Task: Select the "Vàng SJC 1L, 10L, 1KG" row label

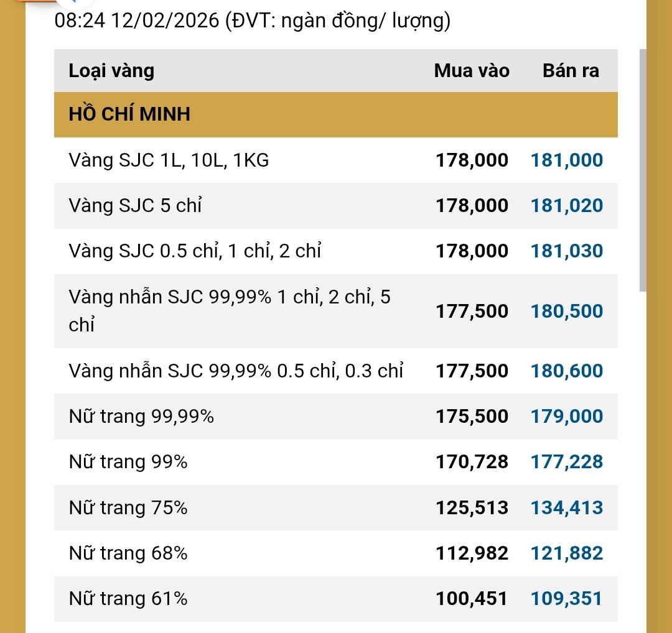Action: coord(169,160)
